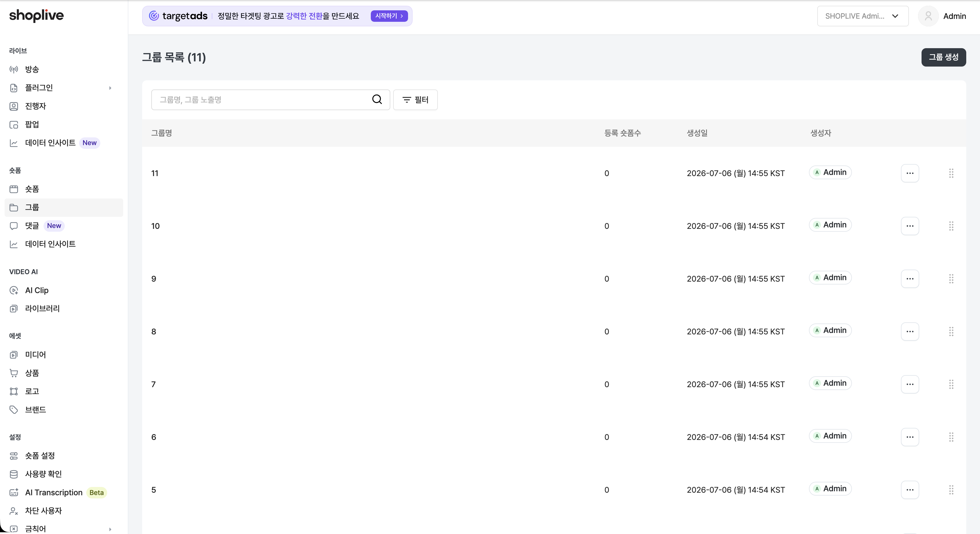Go to 진행자 in the sidebar
980x534 pixels.
[64, 106]
